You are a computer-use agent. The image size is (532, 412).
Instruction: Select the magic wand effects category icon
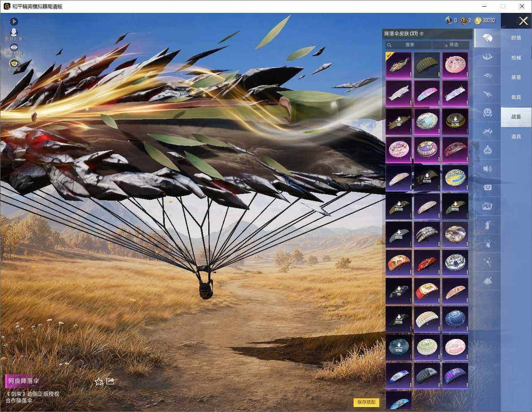(488, 262)
